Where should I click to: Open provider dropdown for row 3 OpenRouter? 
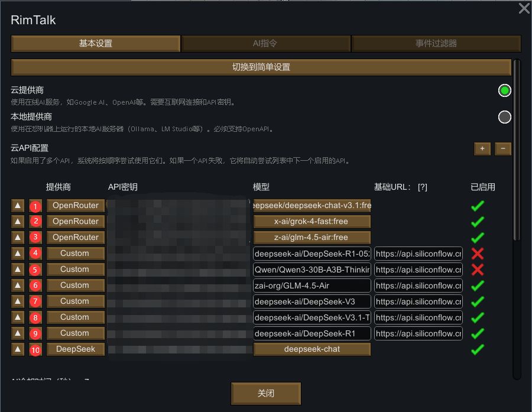tap(75, 238)
